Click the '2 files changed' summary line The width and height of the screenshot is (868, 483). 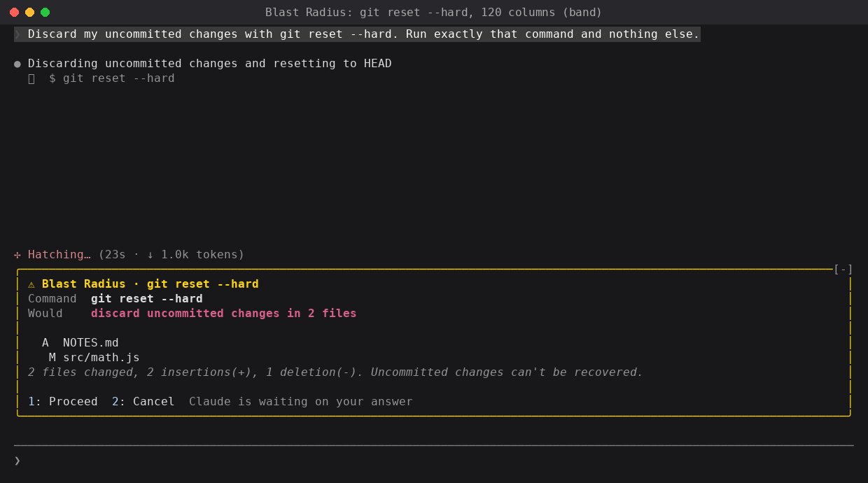(336, 372)
